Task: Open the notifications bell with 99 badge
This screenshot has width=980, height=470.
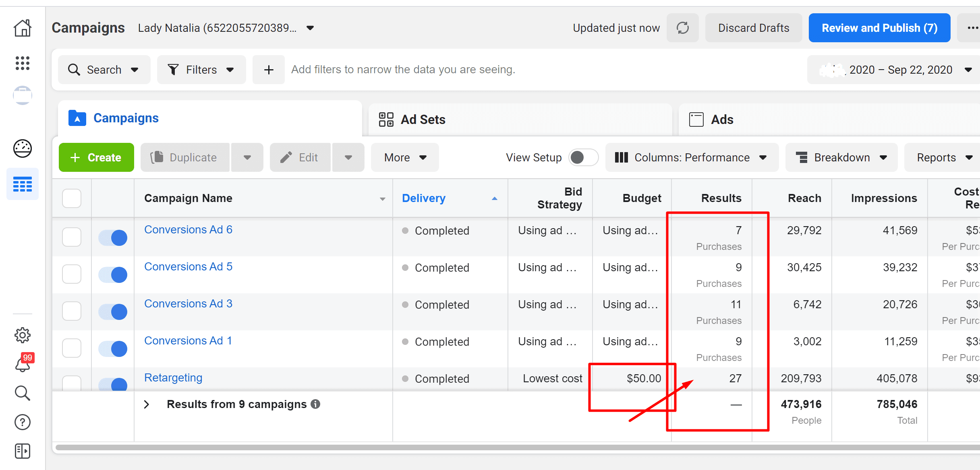Action: 24,363
